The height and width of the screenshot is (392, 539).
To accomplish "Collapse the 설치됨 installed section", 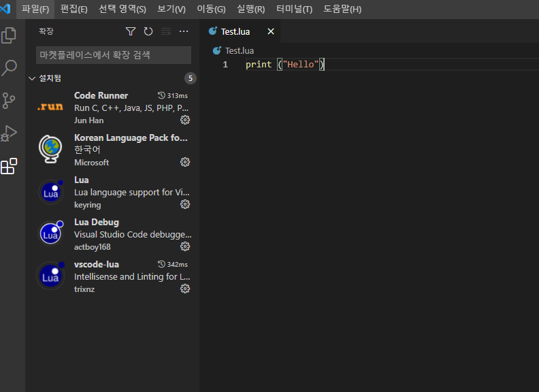I will tap(32, 78).
